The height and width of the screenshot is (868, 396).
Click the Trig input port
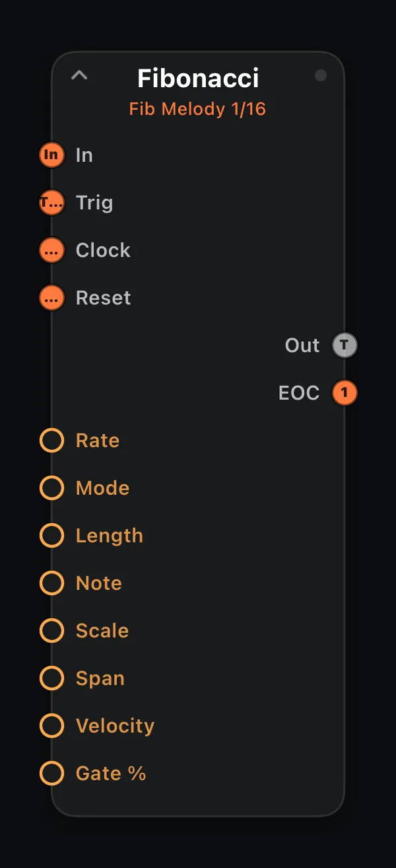[x=51, y=203]
